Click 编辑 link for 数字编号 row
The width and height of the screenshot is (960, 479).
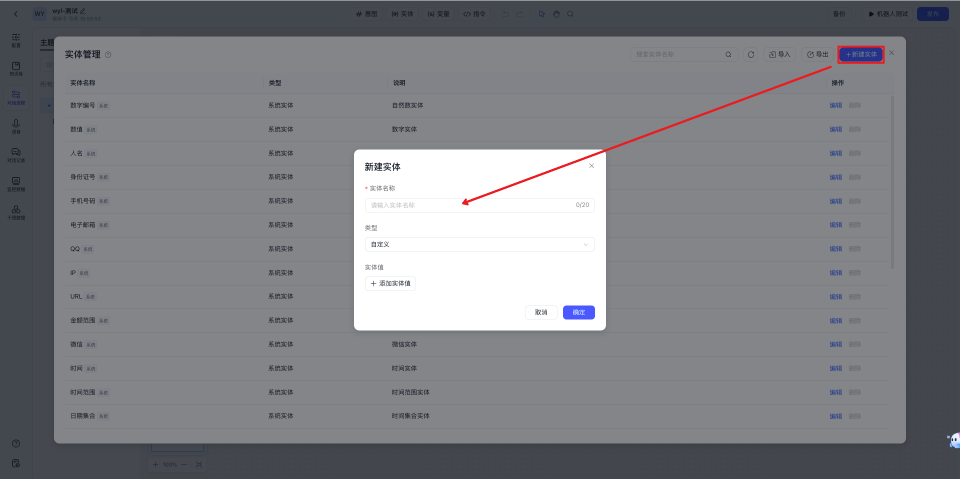[835, 105]
